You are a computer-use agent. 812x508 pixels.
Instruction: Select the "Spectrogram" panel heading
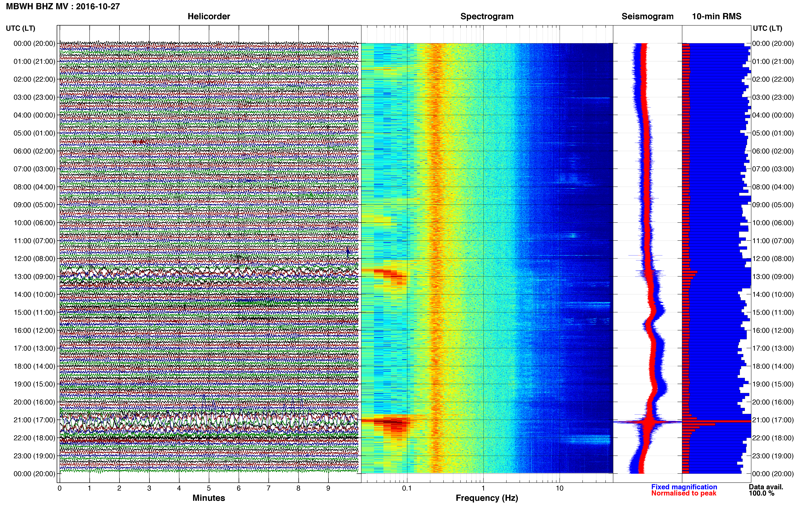tap(487, 16)
